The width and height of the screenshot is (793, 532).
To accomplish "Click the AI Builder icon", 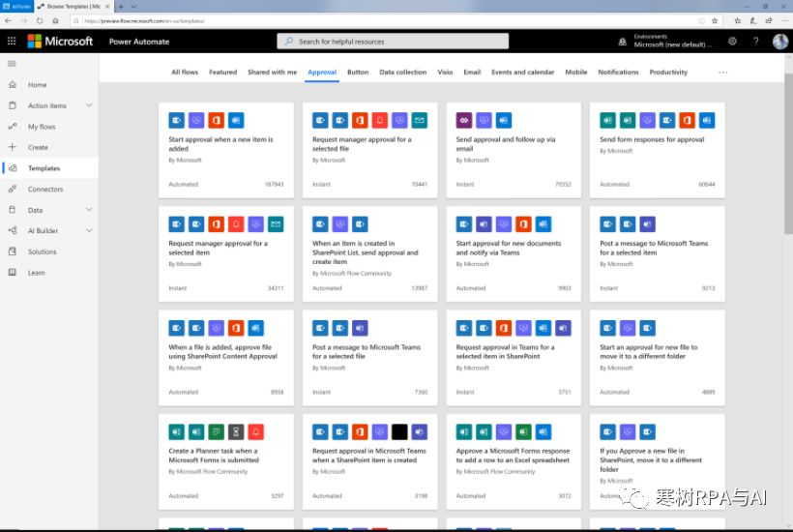I will point(13,230).
